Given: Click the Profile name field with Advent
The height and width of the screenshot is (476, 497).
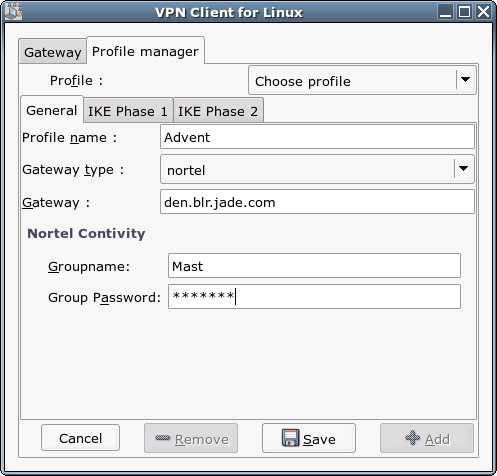Looking at the screenshot, I should coord(317,137).
